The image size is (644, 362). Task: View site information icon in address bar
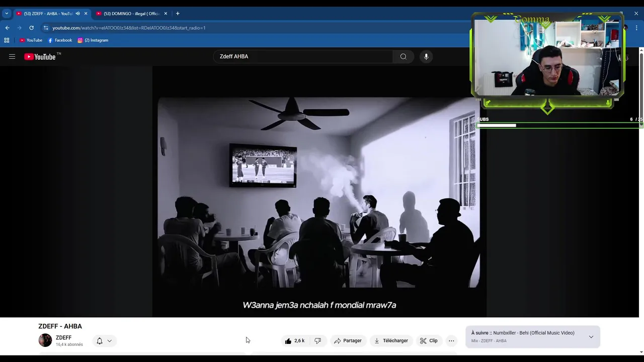tap(46, 28)
